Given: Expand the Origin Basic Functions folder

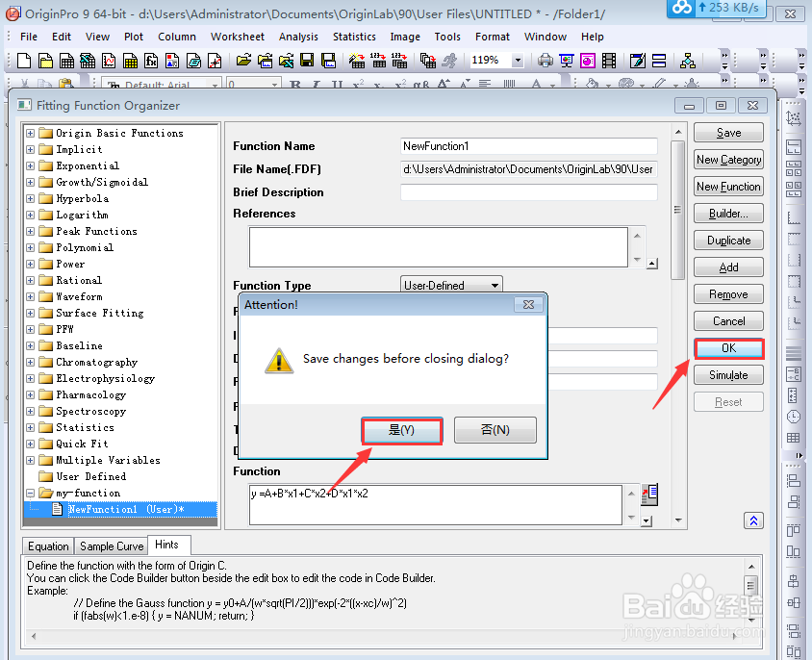Looking at the screenshot, I should tap(30, 133).
